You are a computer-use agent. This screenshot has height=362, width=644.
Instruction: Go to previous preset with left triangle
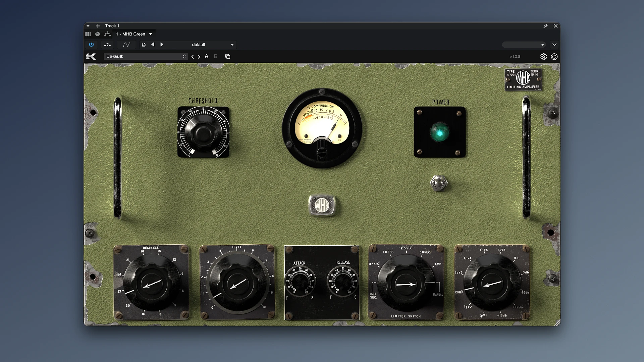(x=153, y=45)
